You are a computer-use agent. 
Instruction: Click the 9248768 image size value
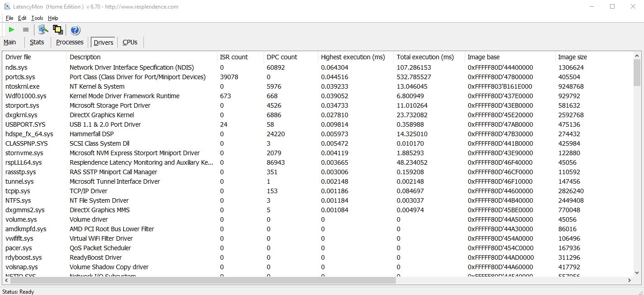pos(571,86)
